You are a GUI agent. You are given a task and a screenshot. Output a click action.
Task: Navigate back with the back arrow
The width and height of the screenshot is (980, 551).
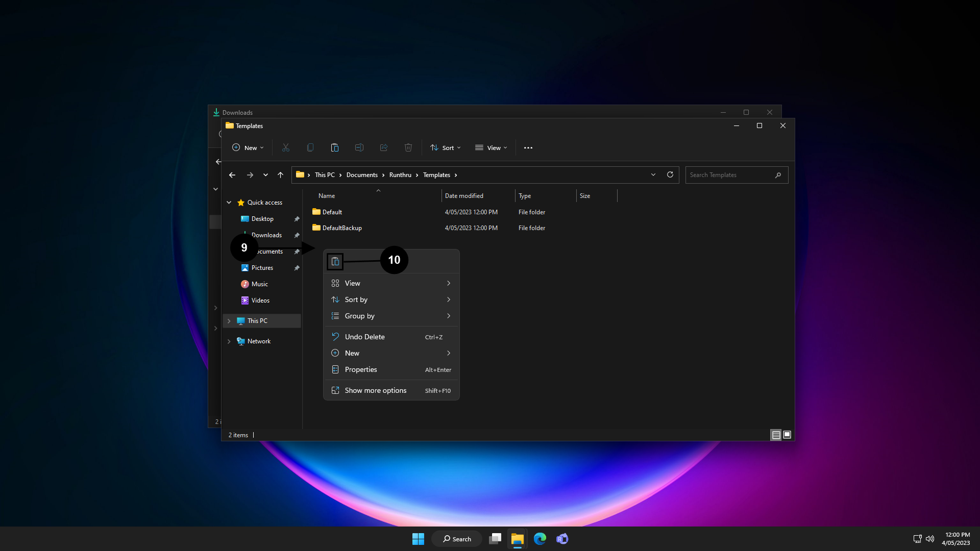tap(232, 174)
